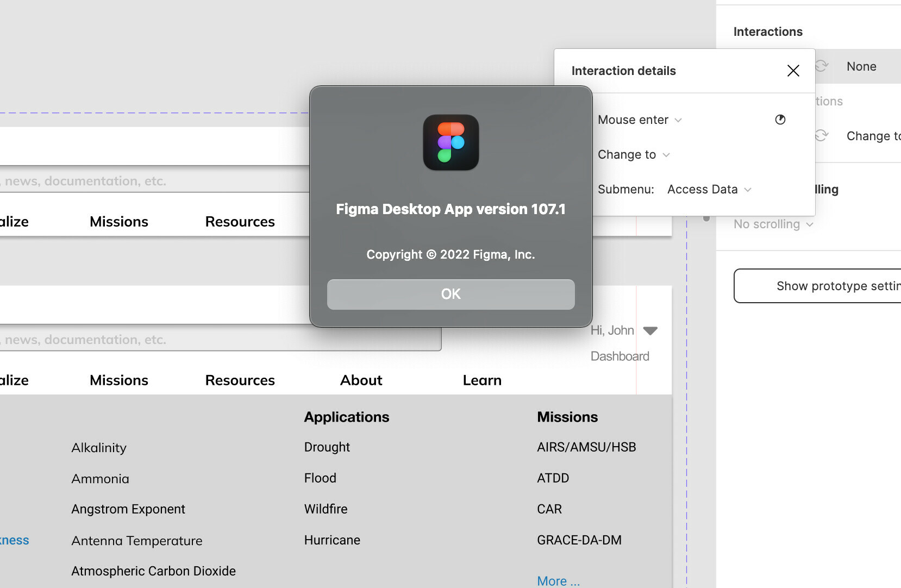Click the AIRS/AMSU/HSB mission entry
901x588 pixels.
click(586, 447)
